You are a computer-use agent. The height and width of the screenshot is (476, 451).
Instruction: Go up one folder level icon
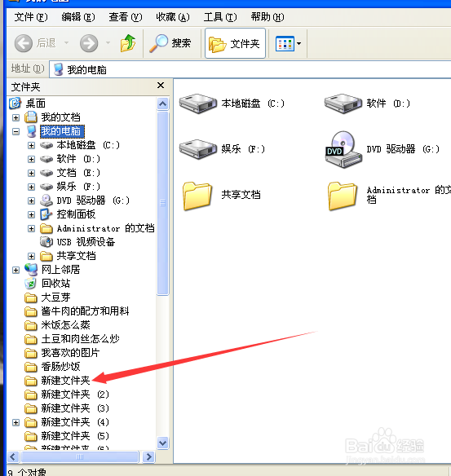[128, 43]
